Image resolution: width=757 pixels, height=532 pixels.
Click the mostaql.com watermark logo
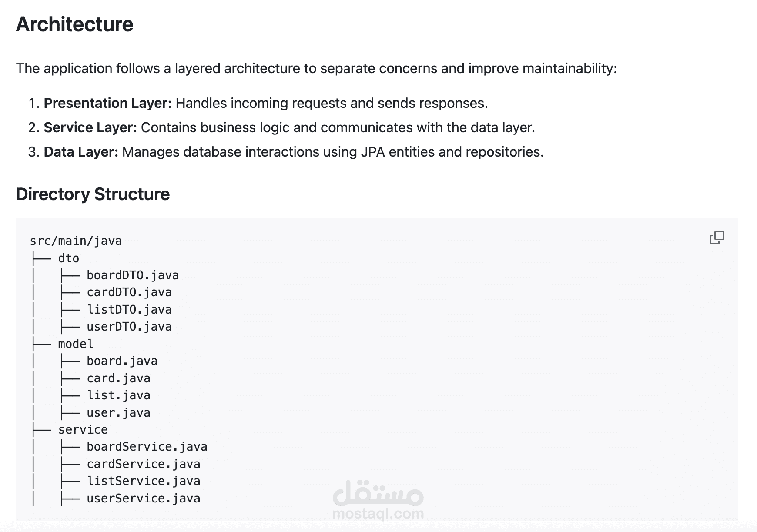[x=378, y=500]
